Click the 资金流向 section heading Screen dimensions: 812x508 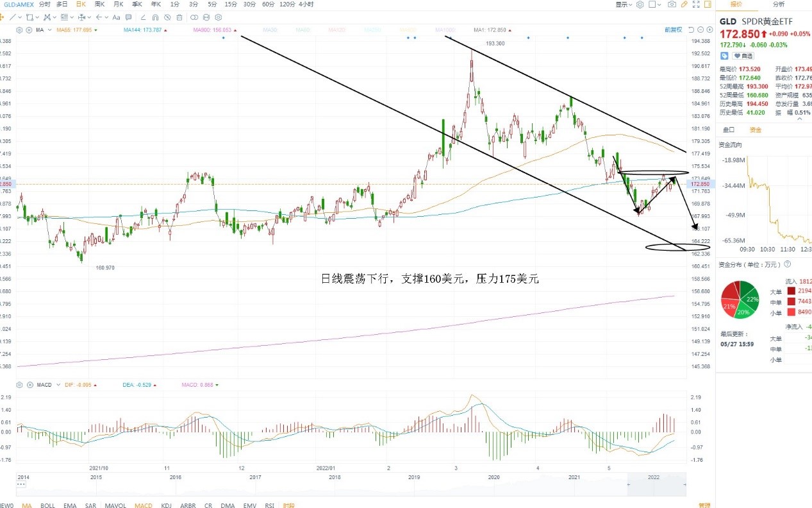(731, 145)
